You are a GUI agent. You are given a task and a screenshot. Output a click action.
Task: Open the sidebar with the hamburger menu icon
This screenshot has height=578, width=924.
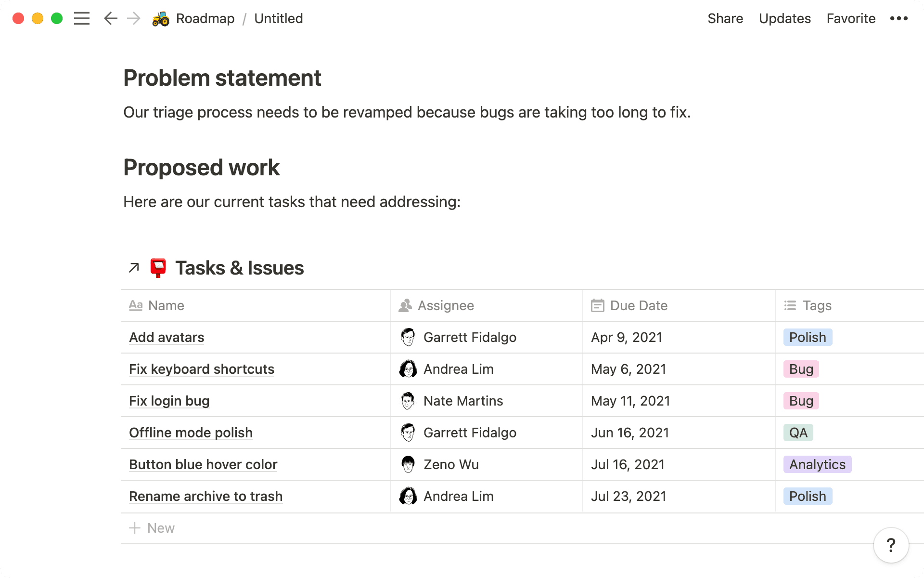click(82, 18)
